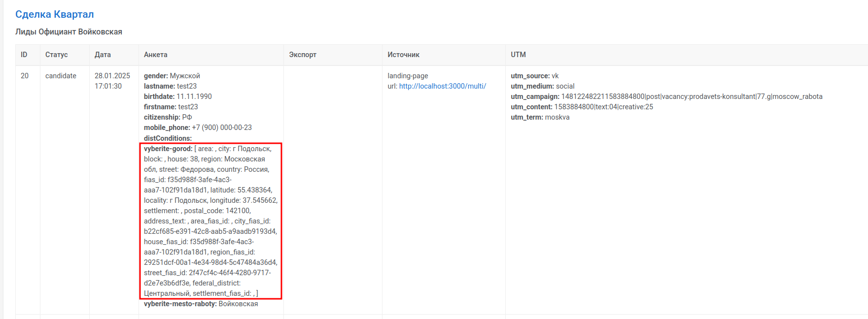Click the Источник column header
Image resolution: width=868 pixels, height=319 pixels.
(x=403, y=55)
